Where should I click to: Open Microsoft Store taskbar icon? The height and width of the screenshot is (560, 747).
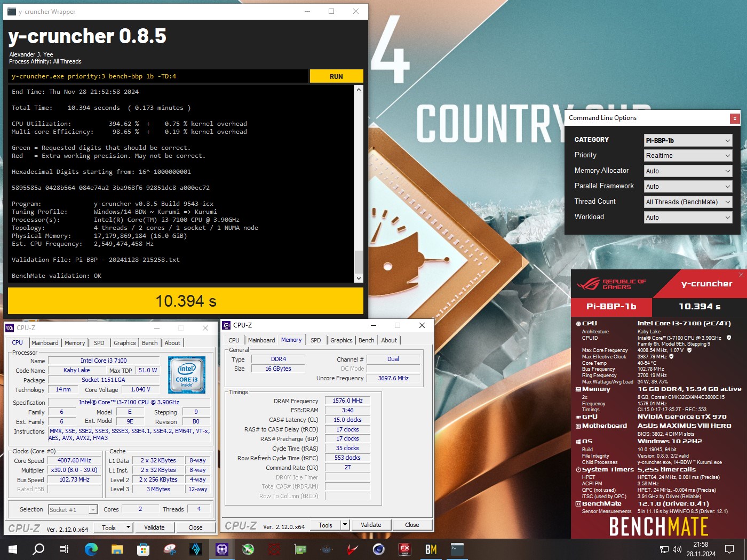(x=143, y=549)
